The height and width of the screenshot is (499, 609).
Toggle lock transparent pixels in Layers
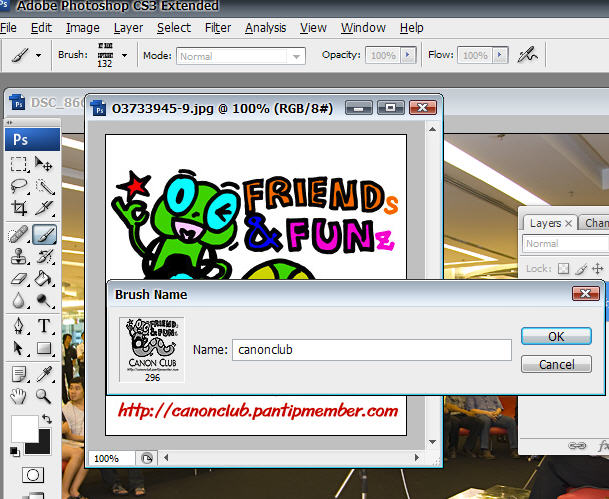[x=563, y=268]
